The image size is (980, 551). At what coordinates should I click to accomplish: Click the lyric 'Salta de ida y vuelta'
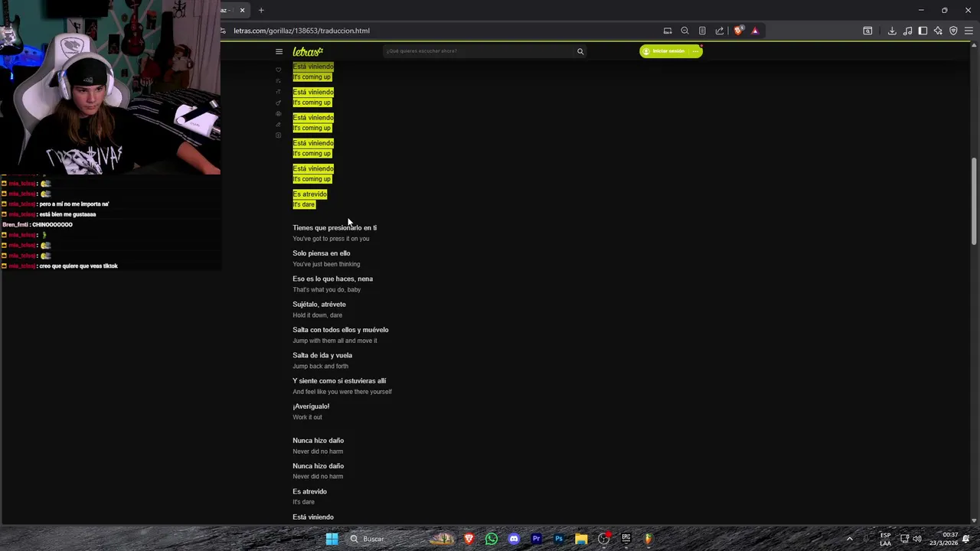click(322, 355)
